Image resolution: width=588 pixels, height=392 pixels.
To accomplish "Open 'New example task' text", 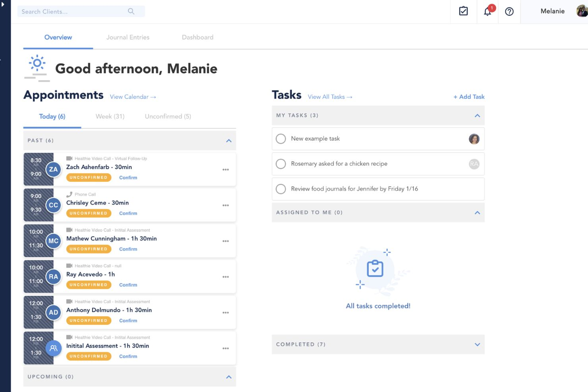I will pyautogui.click(x=315, y=139).
